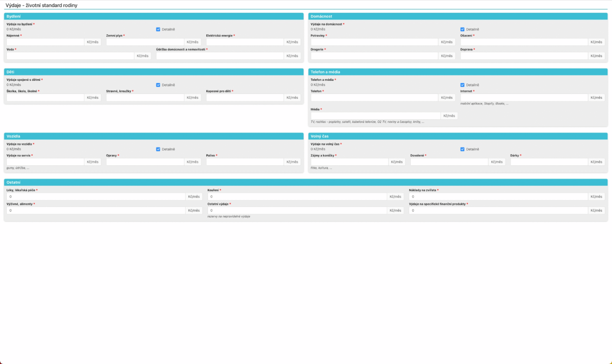This screenshot has width=612, height=364.
Task: Click the Potraviny amount field
Action: click(x=374, y=42)
